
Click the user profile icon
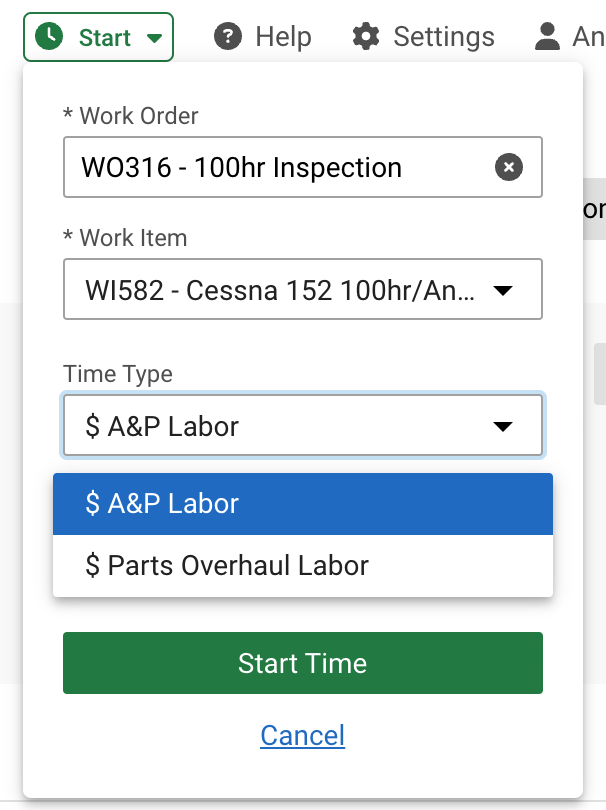point(547,37)
